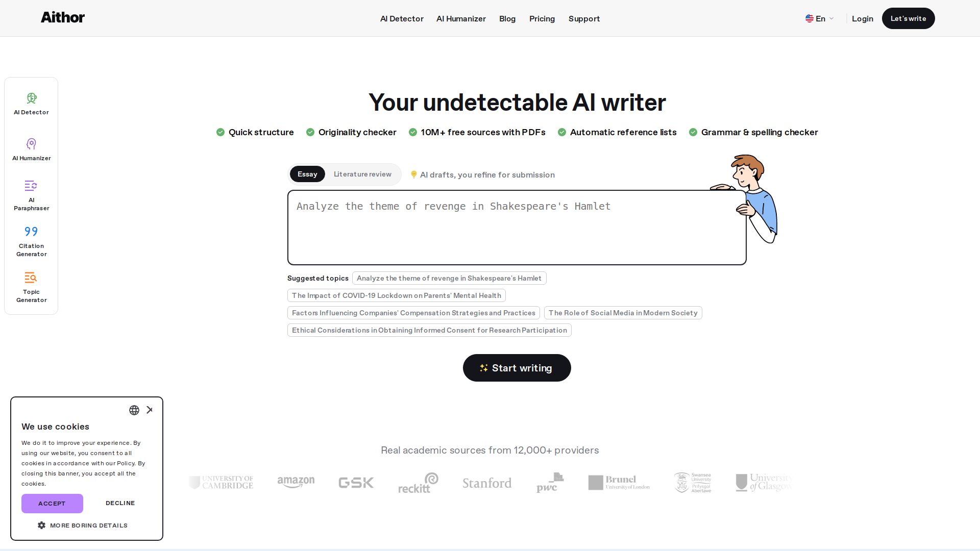Click the Login link

click(862, 19)
